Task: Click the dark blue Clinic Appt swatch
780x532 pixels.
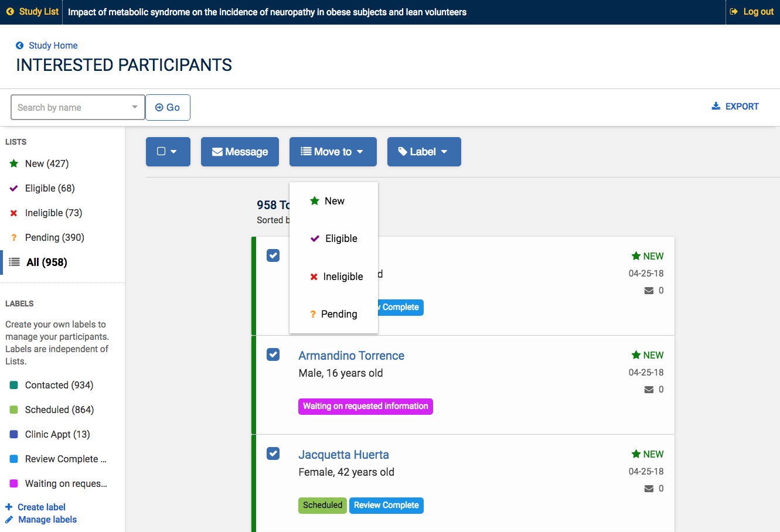Action: coord(14,434)
